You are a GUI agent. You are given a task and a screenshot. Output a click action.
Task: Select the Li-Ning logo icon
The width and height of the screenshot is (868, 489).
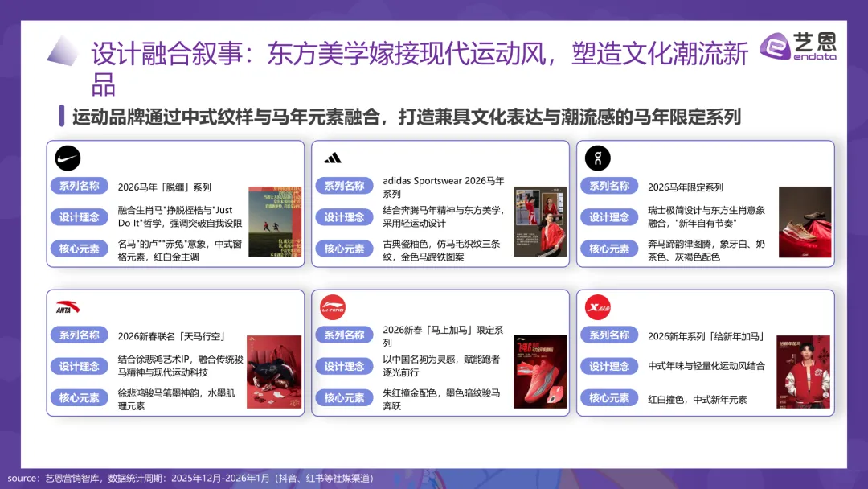333,306
